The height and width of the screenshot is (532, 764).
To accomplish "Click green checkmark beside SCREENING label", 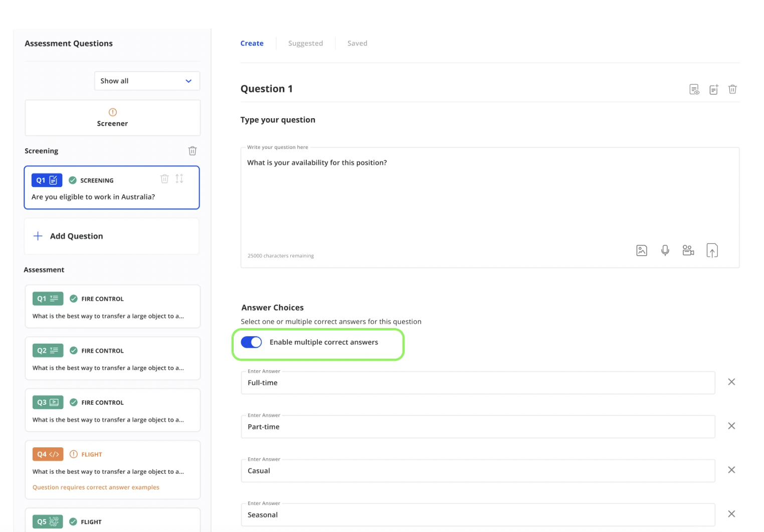I will point(73,180).
